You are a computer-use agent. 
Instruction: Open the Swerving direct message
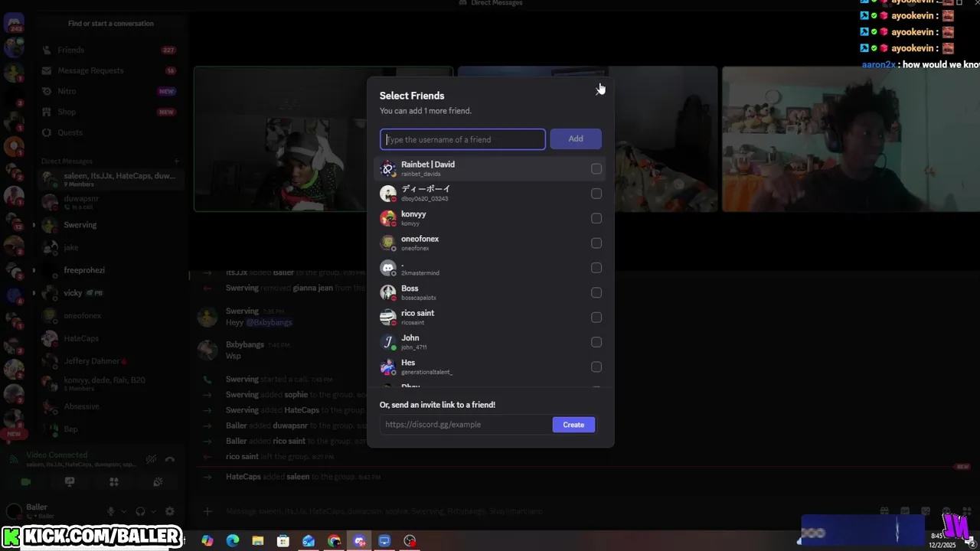110,225
